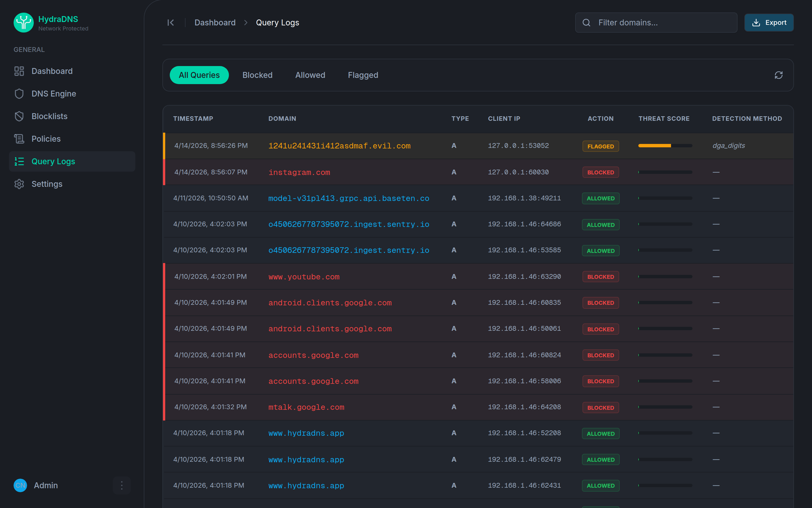The height and width of the screenshot is (508, 812).
Task: Click the Threat Score column header
Action: tap(664, 119)
